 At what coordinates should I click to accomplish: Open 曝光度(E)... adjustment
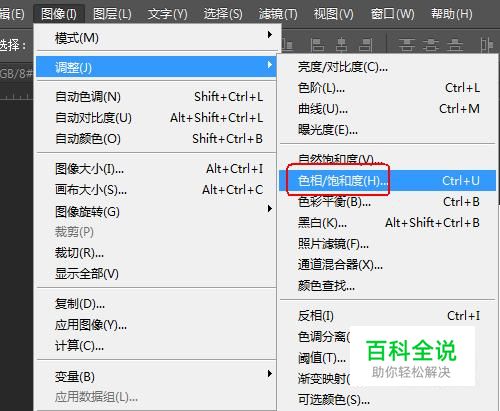click(x=387, y=130)
